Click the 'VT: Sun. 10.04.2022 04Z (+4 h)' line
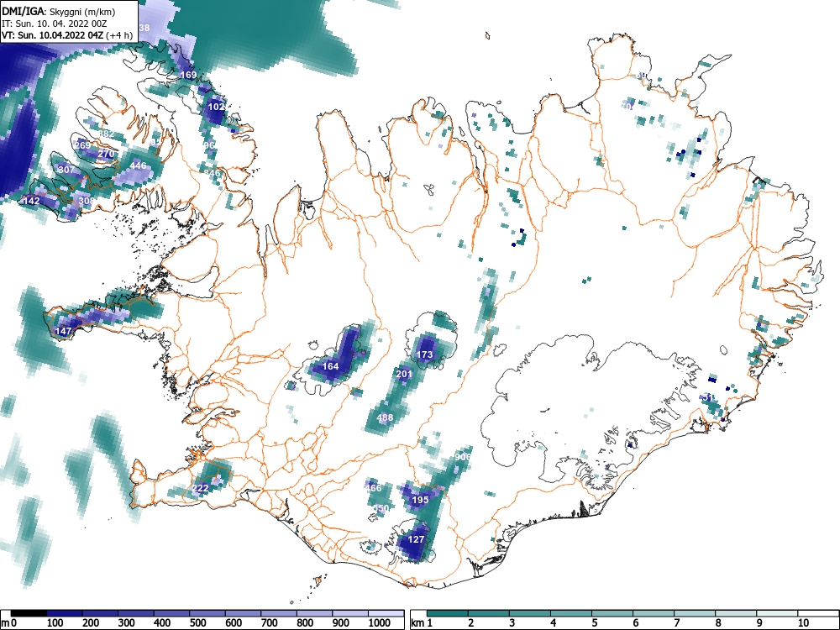Screen dimensions: 840x630 (x=67, y=35)
